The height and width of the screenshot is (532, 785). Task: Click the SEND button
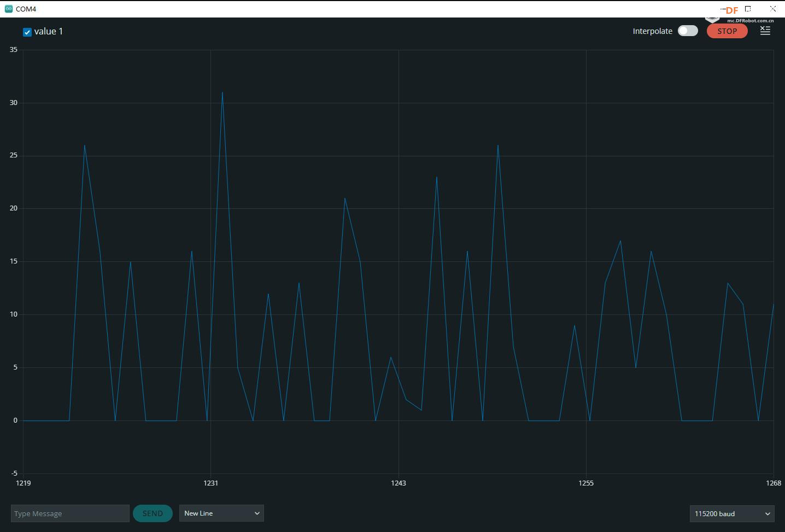tap(153, 513)
